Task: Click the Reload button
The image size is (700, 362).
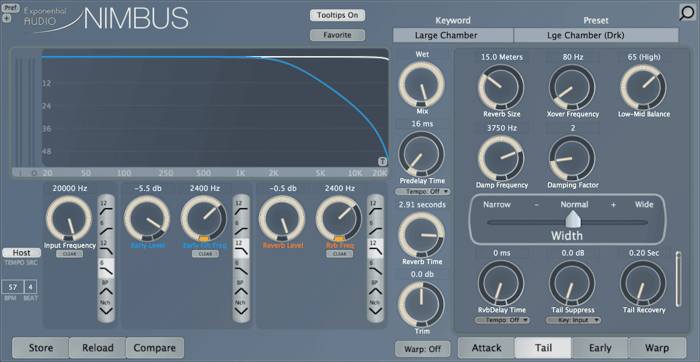Action: [98, 348]
